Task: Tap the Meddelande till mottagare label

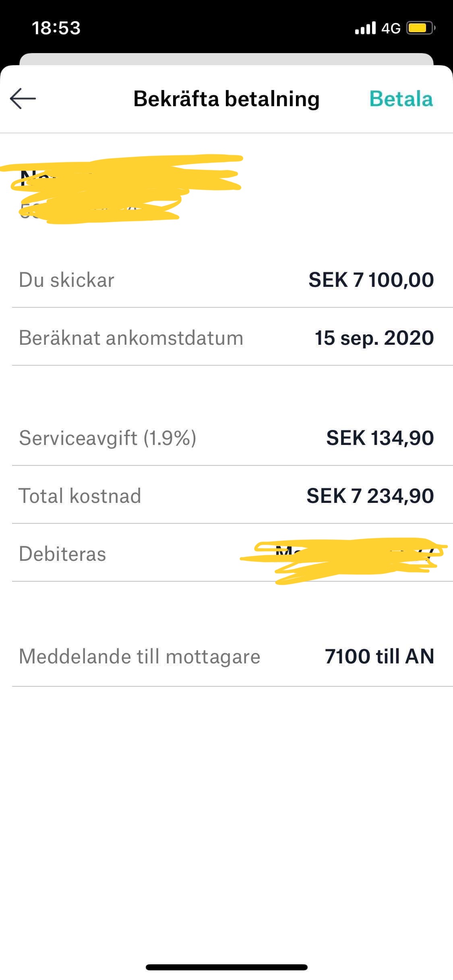Action: (x=139, y=657)
